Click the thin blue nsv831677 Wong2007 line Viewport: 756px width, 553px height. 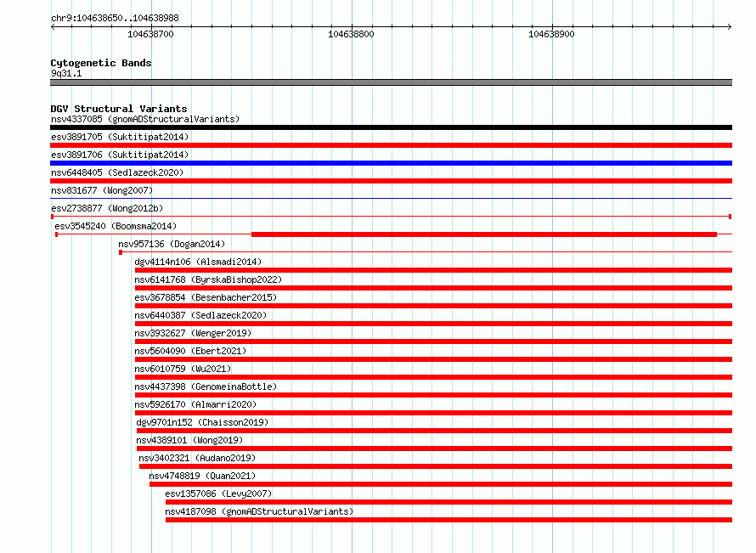391,199
